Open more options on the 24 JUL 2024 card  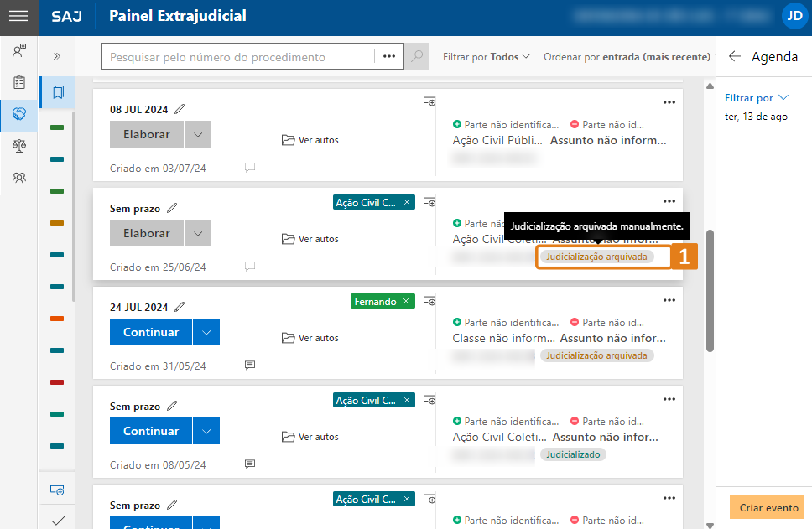point(669,300)
